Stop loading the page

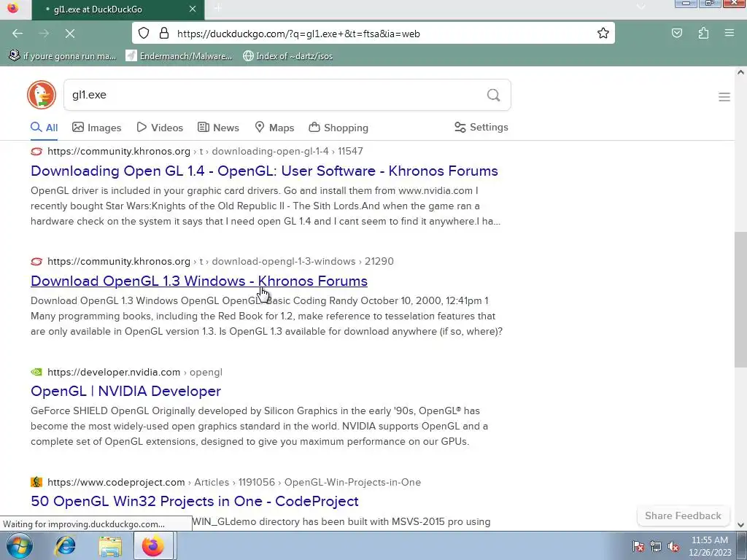coord(69,34)
